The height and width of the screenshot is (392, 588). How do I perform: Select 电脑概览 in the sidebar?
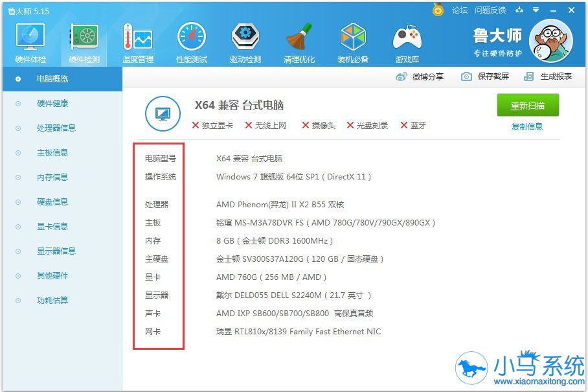point(62,79)
